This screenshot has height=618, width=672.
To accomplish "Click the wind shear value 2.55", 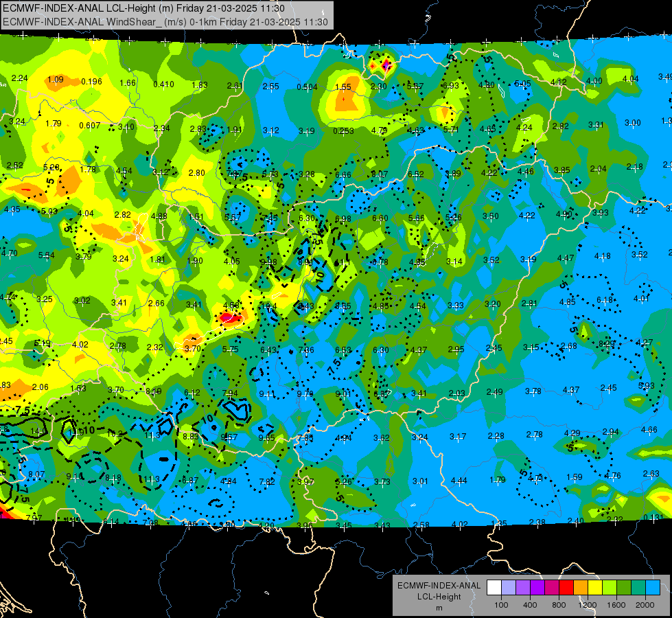I will (271, 87).
